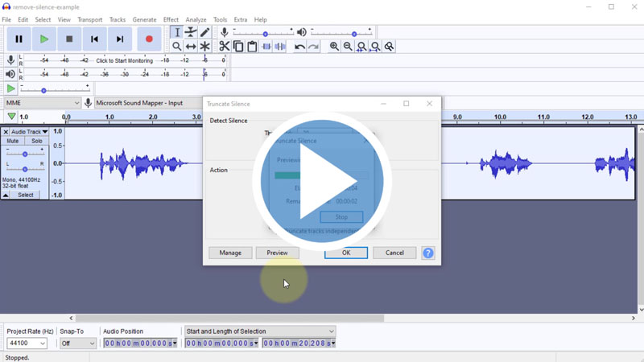This screenshot has height=362, width=644.
Task: Click the Cut scissors icon
Action: (225, 47)
